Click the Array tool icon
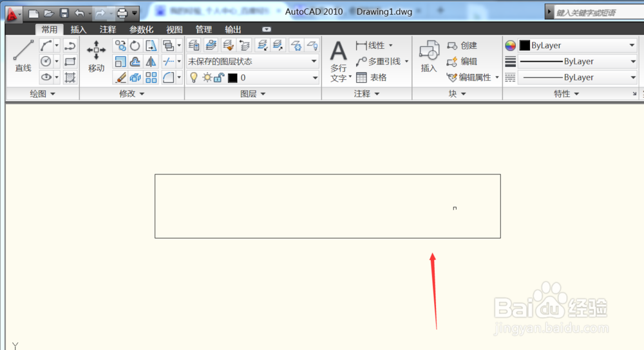The image size is (644, 350). tap(151, 77)
